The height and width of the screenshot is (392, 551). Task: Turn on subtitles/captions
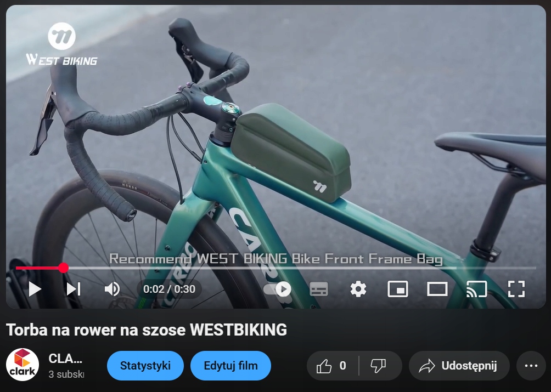319,289
